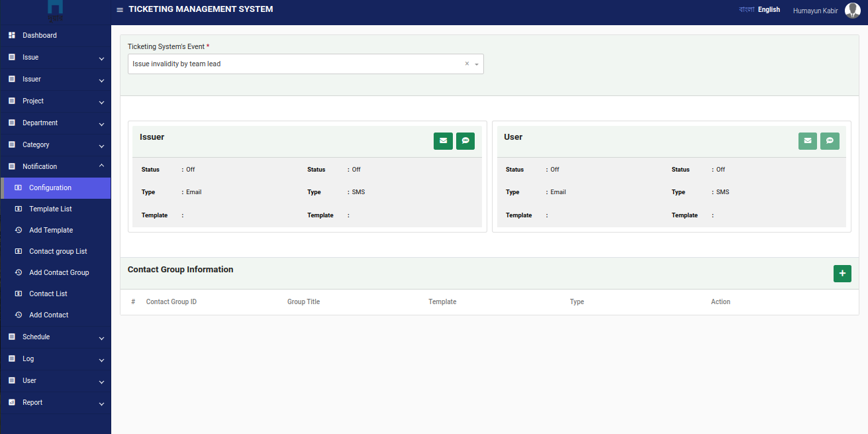Expand the Schedule menu chevron

point(101,339)
